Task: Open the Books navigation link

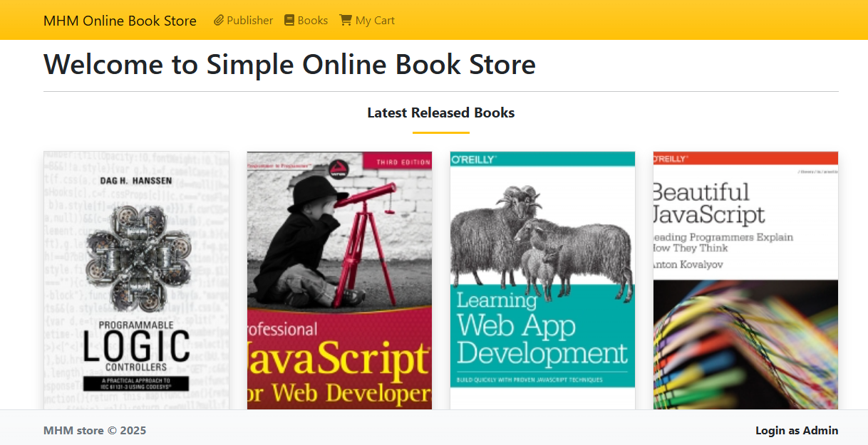Action: pos(306,21)
